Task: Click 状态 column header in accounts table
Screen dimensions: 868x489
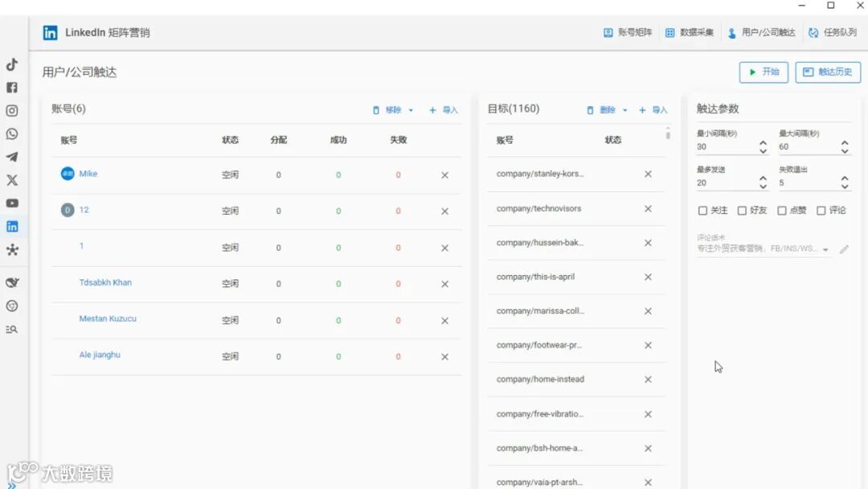Action: 230,140
